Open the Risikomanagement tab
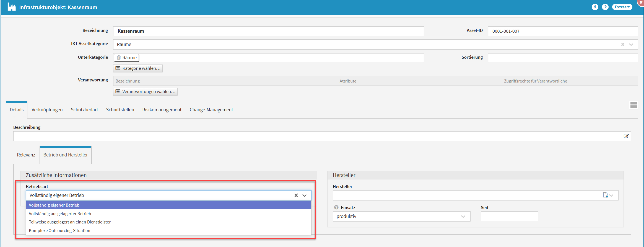Screen dimensions: 644x247 pos(162,110)
